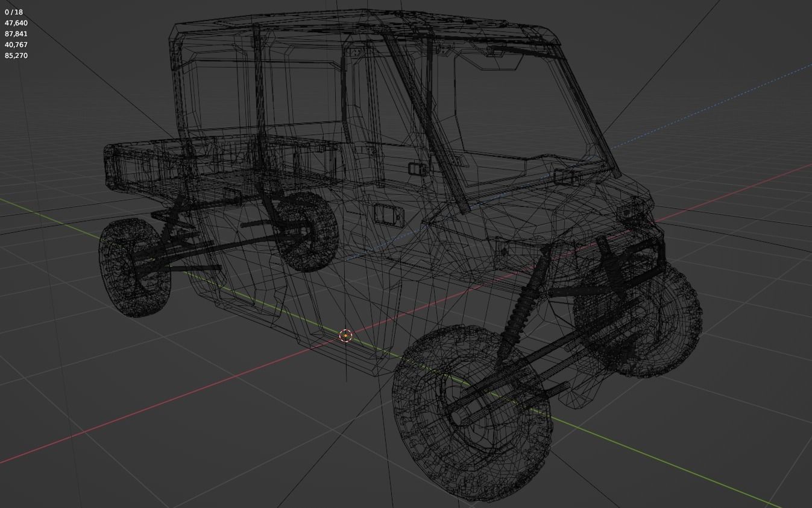The width and height of the screenshot is (812, 508).
Task: Click the 3D cursor at world origin
Action: click(345, 336)
